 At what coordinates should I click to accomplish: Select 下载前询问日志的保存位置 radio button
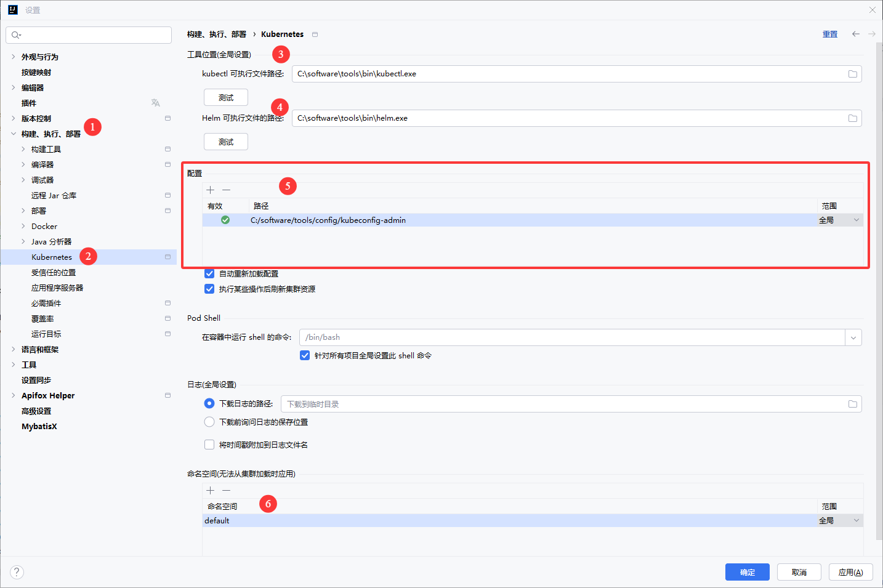click(x=209, y=422)
